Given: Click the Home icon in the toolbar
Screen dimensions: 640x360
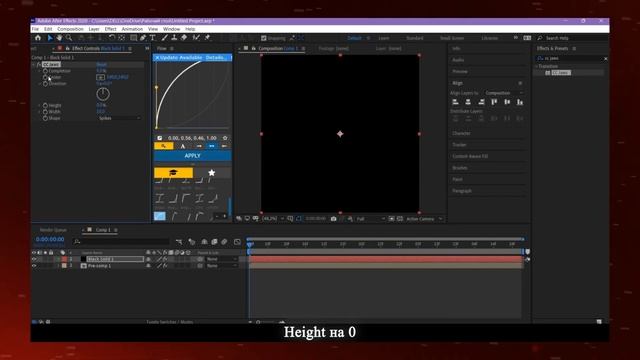Looking at the screenshot, I should [x=38, y=38].
